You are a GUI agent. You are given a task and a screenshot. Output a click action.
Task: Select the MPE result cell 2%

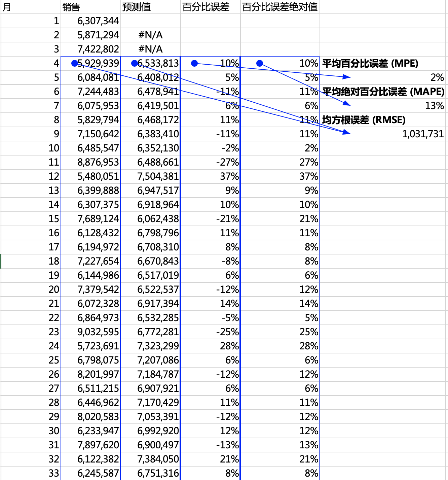tap(383, 77)
